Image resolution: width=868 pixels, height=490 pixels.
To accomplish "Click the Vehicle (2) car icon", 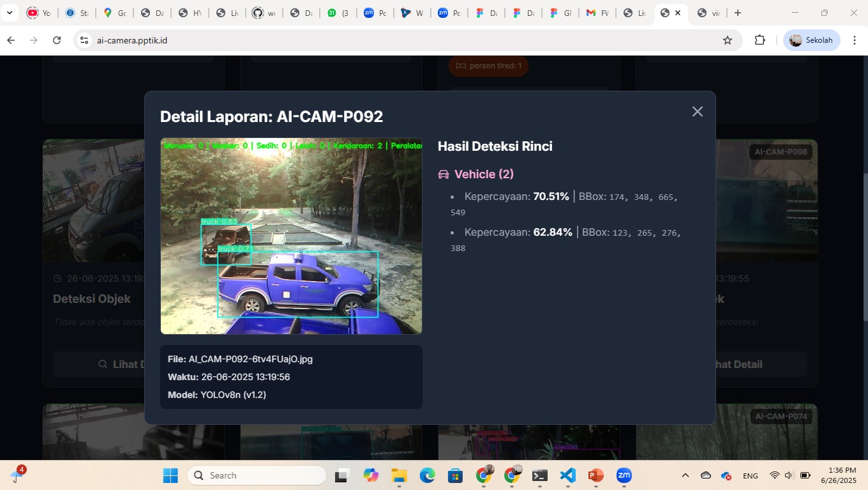I will [444, 174].
